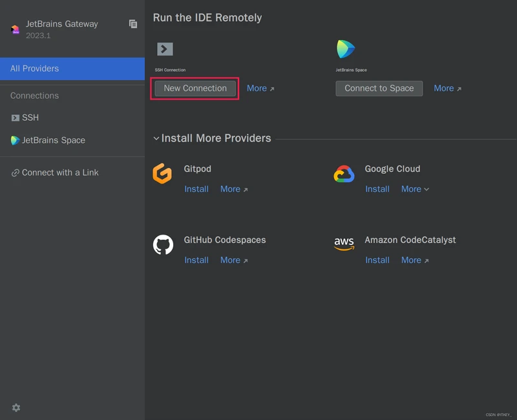Click the GitHub Codespaces octocat icon

(163, 245)
